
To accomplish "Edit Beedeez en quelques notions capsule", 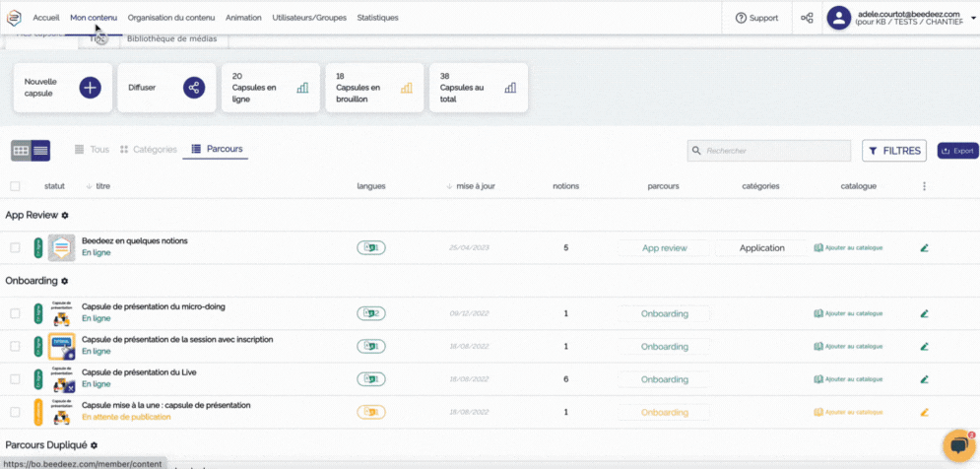I will 924,248.
